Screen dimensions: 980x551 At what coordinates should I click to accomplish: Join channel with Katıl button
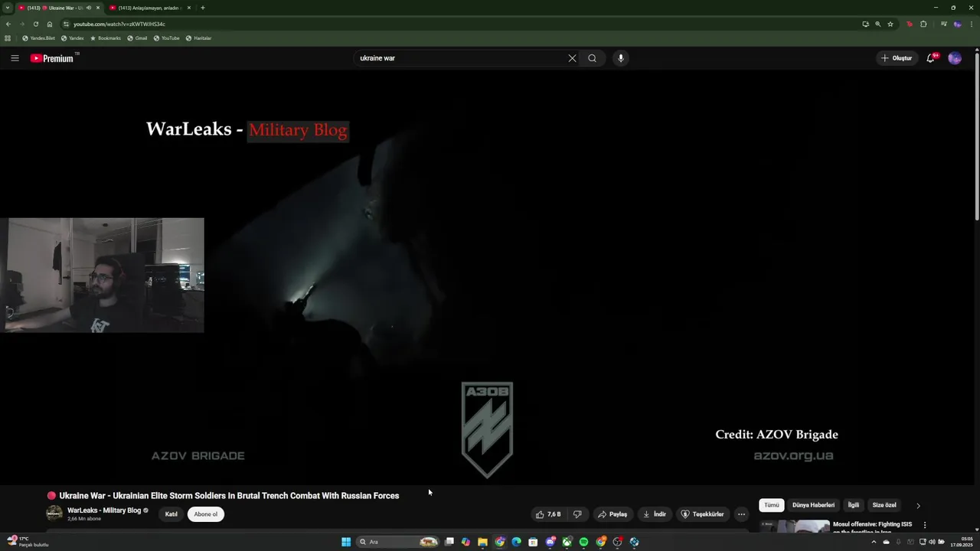click(x=171, y=514)
